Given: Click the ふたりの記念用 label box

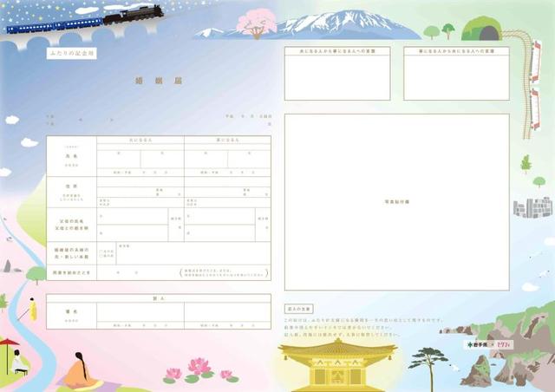Looking at the screenshot, I should [x=71, y=53].
